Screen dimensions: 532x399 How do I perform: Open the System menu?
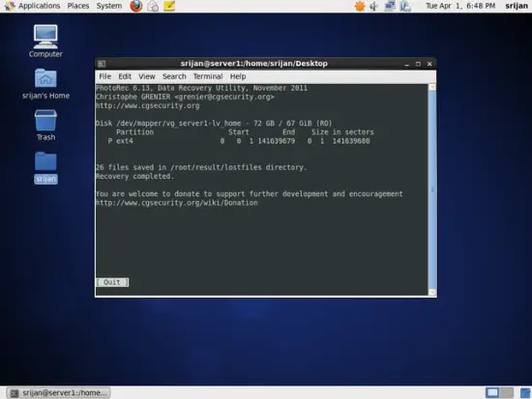(109, 6)
